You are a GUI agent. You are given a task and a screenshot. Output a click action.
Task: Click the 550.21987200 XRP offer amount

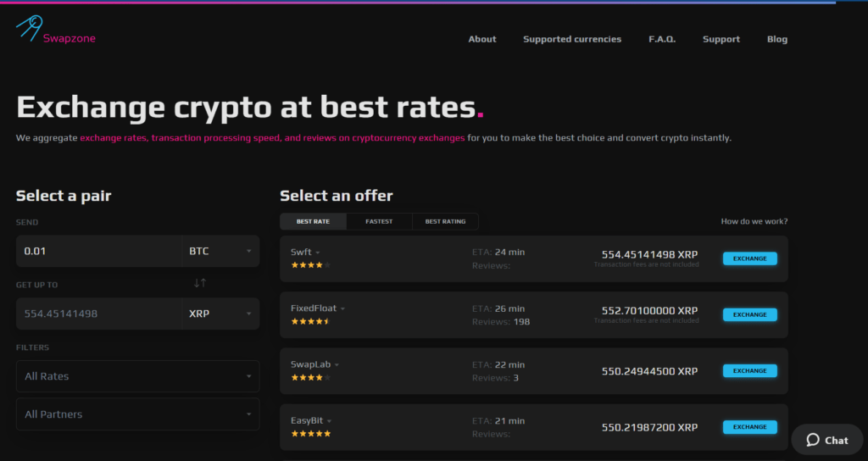[x=649, y=427]
